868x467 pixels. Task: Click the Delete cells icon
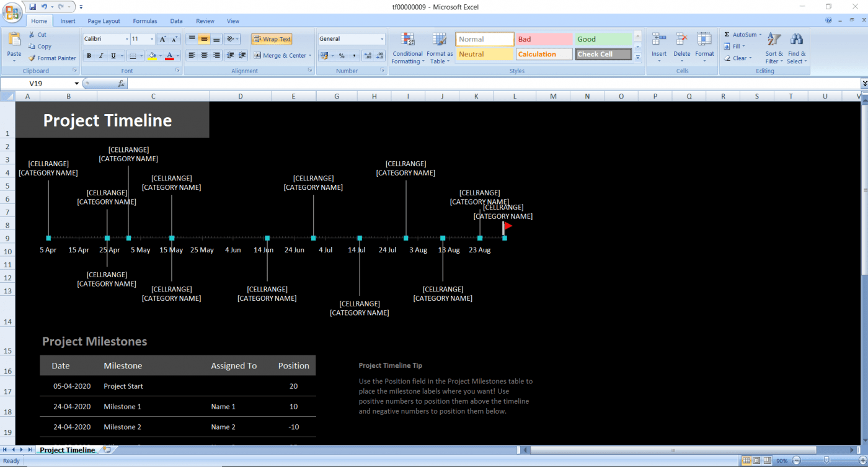[681, 40]
